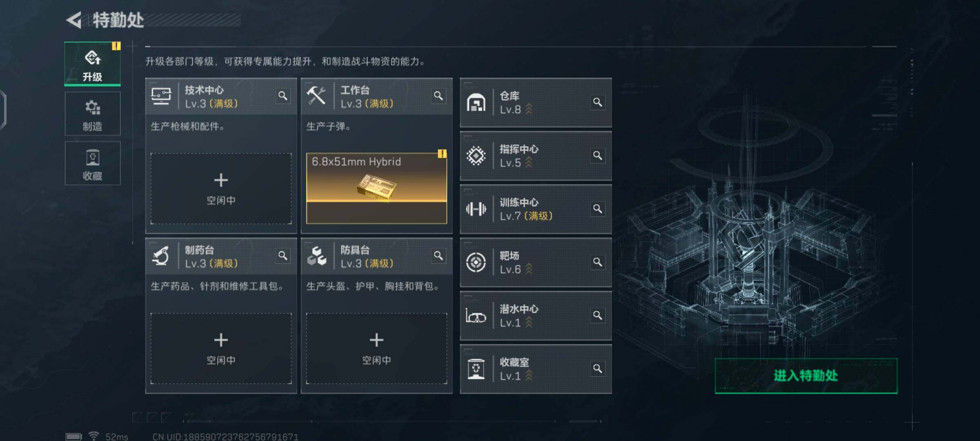Open details magnifier for 技术中心
The height and width of the screenshot is (441, 980).
tap(283, 96)
